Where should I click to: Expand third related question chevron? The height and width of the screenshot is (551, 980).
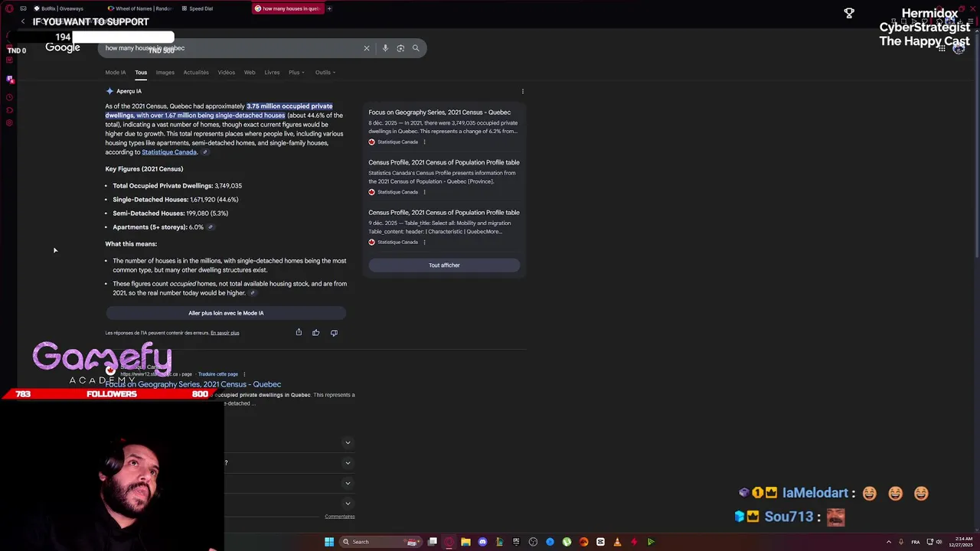(x=348, y=483)
